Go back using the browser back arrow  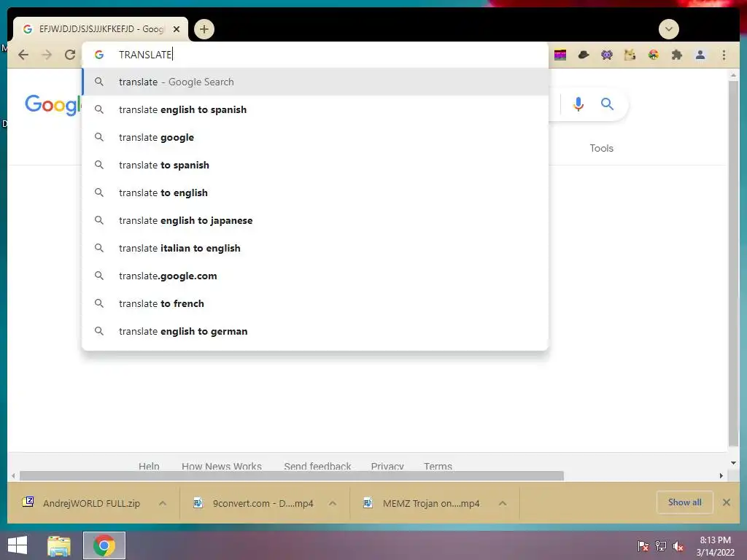23,55
